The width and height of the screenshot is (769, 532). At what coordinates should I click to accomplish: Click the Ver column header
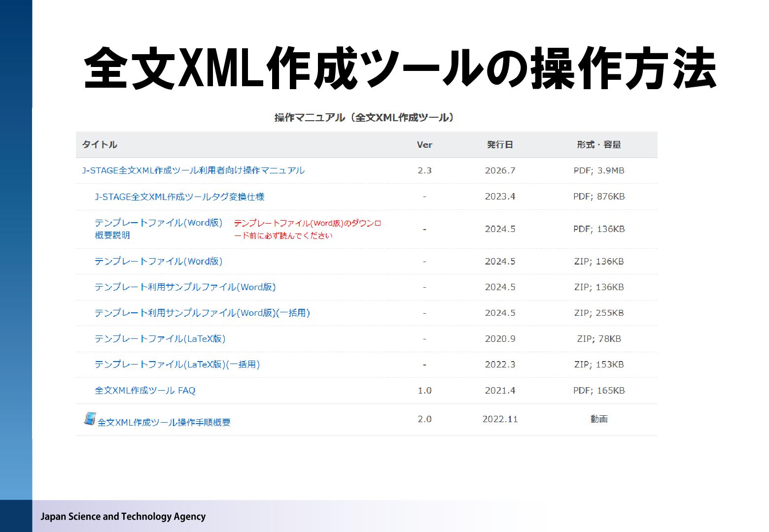pyautogui.click(x=424, y=145)
